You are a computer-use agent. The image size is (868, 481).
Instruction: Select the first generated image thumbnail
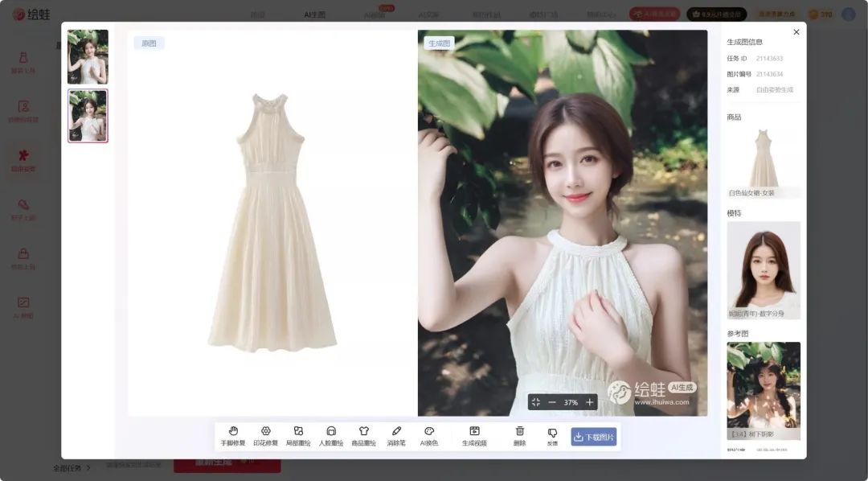[88, 56]
